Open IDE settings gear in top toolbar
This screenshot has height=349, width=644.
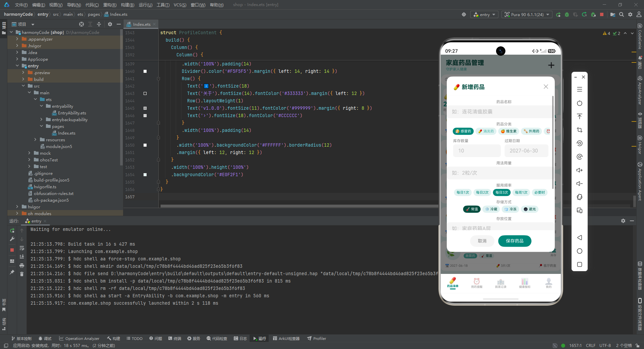click(x=630, y=14)
